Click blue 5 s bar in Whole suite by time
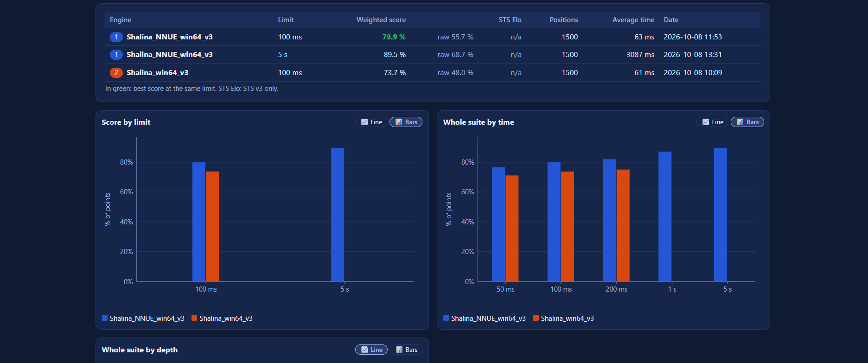Image resolution: width=868 pixels, height=363 pixels. [721, 215]
